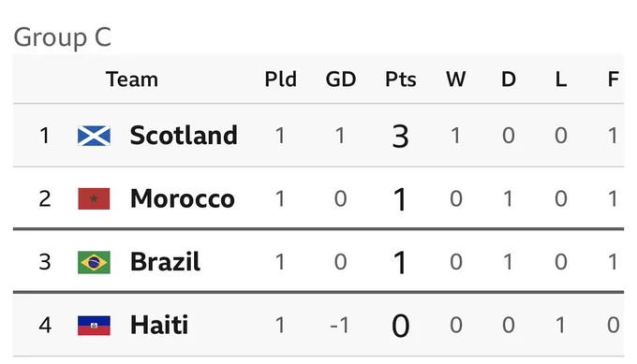Image resolution: width=637 pixels, height=364 pixels.
Task: Click Haiti's goal difference of -1
Action: click(x=340, y=325)
